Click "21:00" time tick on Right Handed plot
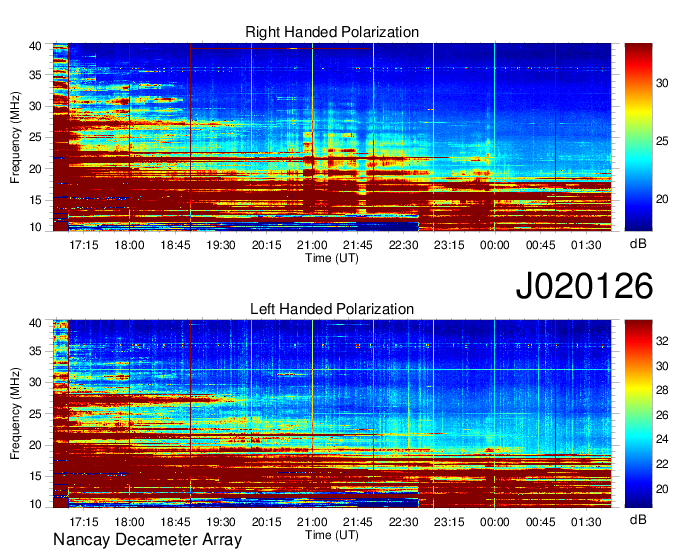Image resolution: width=680 pixels, height=552 pixels. 312,245
